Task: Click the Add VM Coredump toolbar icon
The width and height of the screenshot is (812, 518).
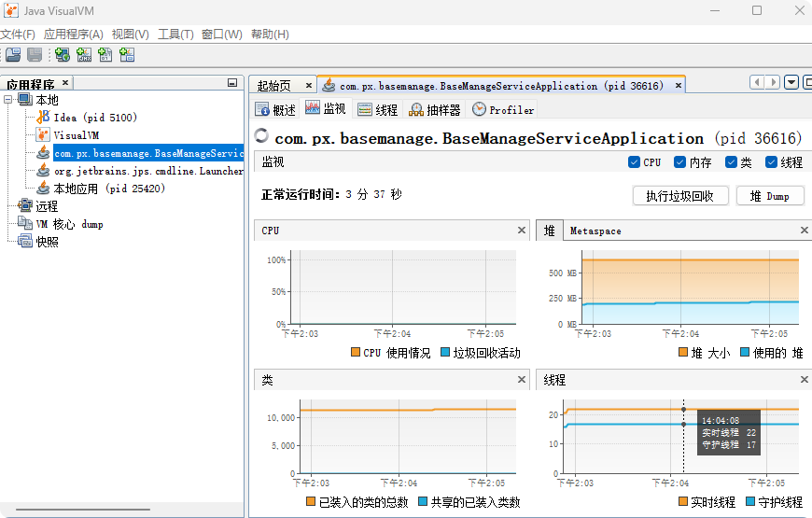Action: tap(105, 55)
